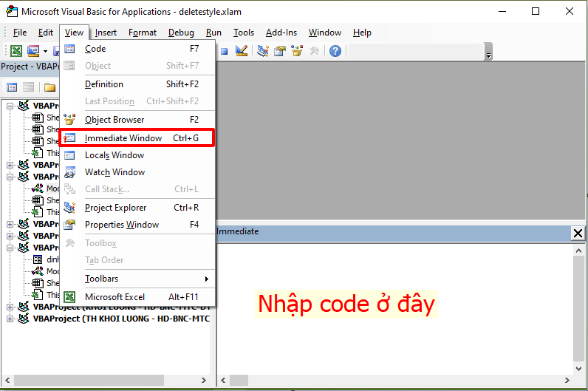
Task: Open the File menu
Action: click(x=20, y=33)
